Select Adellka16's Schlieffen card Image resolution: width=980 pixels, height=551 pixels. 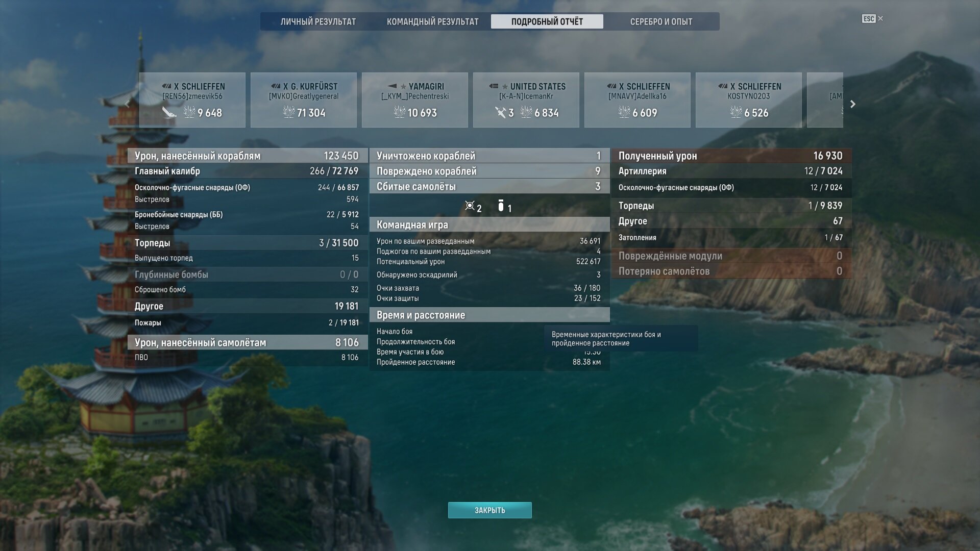point(637,100)
